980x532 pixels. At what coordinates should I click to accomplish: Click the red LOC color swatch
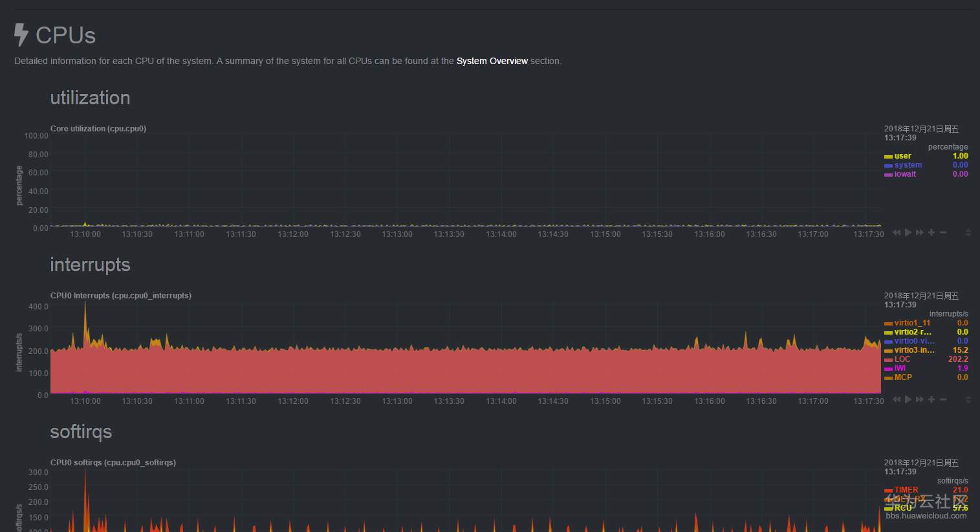888,360
